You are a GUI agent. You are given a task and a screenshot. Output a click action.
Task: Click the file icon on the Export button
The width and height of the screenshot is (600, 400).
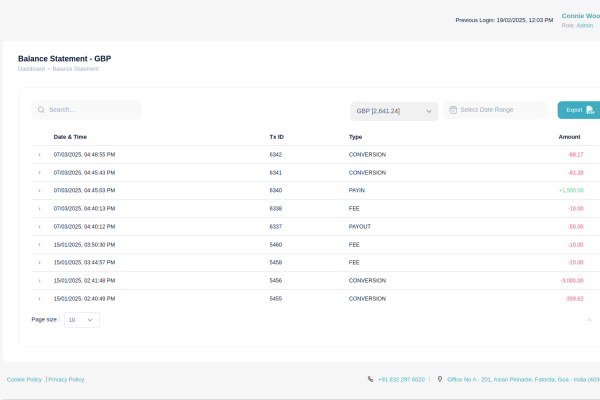(x=591, y=110)
